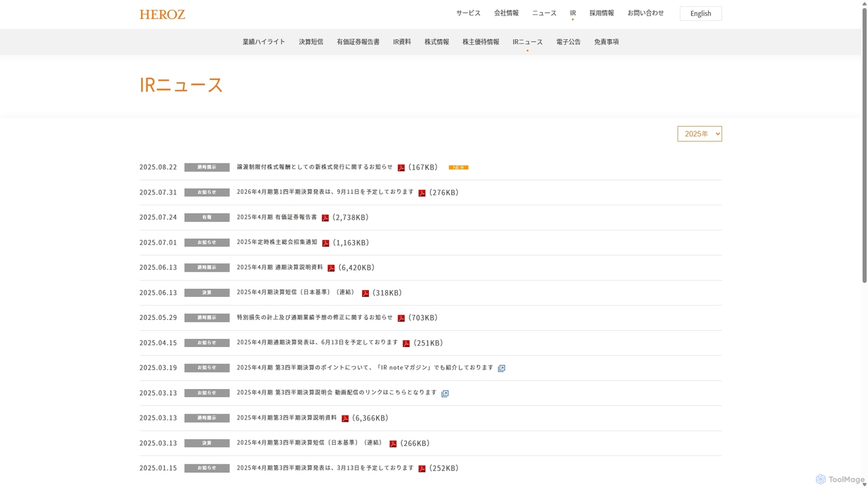The width and height of the screenshot is (868, 488).
Task: Click the date 2025.03.19
Action: point(158,368)
